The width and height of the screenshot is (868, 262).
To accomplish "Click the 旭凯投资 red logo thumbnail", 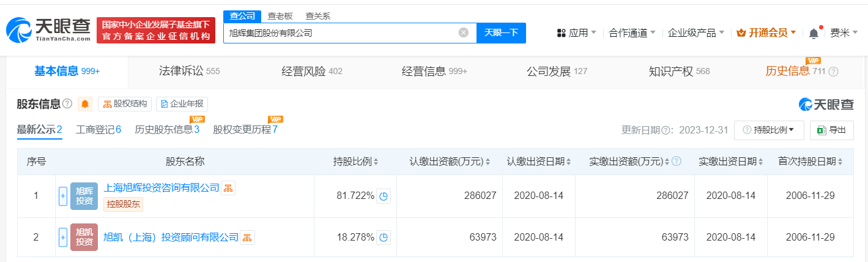I will pyautogui.click(x=84, y=237).
